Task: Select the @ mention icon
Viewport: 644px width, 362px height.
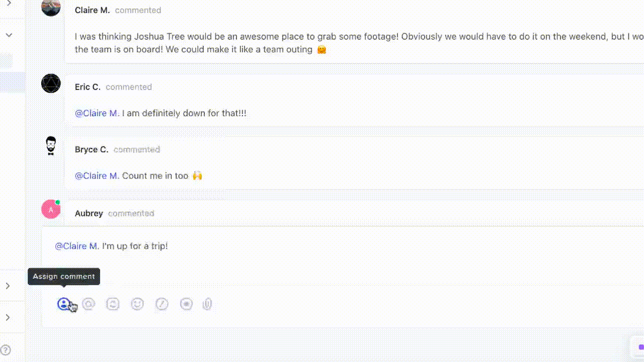Action: tap(89, 304)
